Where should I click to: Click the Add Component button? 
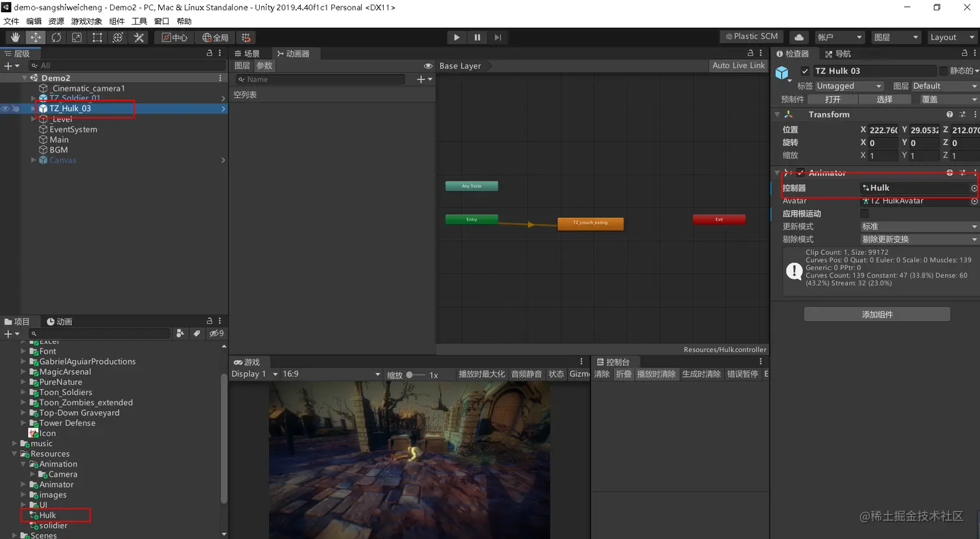click(x=877, y=315)
